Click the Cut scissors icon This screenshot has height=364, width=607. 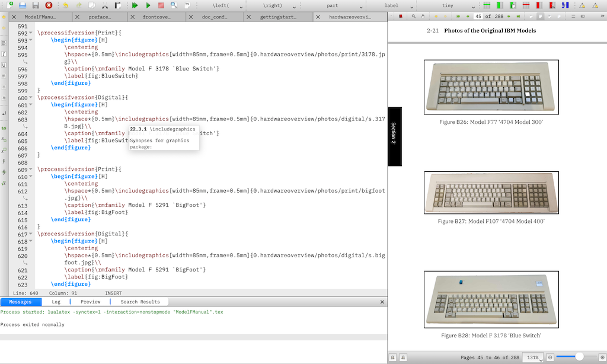point(105,5)
